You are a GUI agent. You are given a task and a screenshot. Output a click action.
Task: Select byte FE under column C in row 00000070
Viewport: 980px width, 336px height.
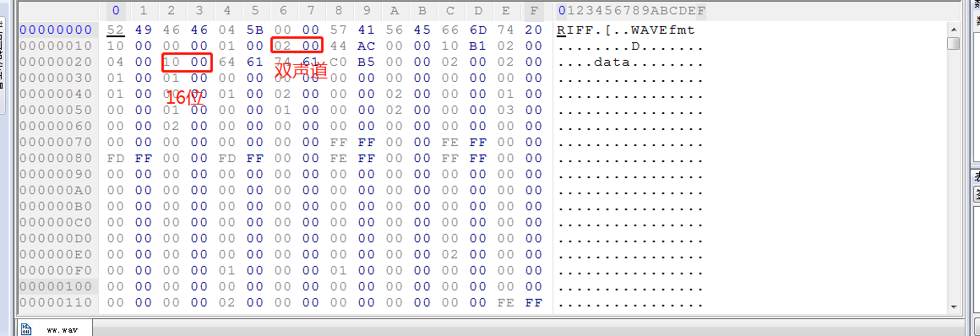click(450, 142)
